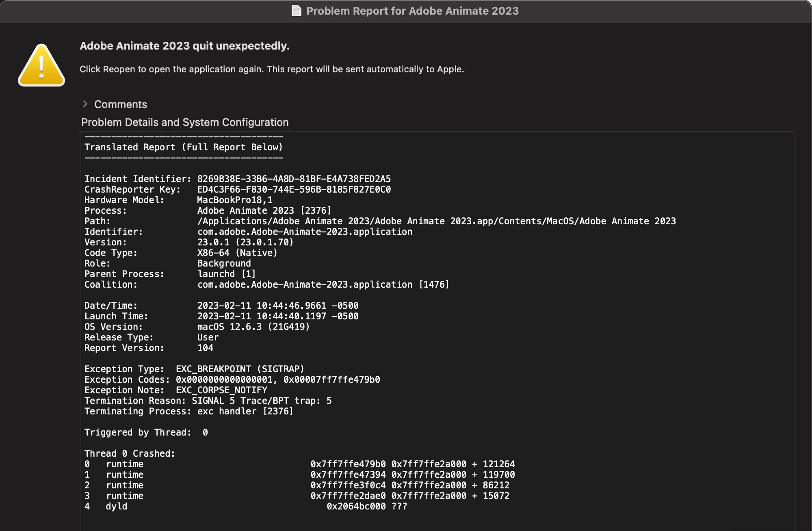Click the yellow warning triangle icon
Screen dimensions: 812x531
click(41, 65)
